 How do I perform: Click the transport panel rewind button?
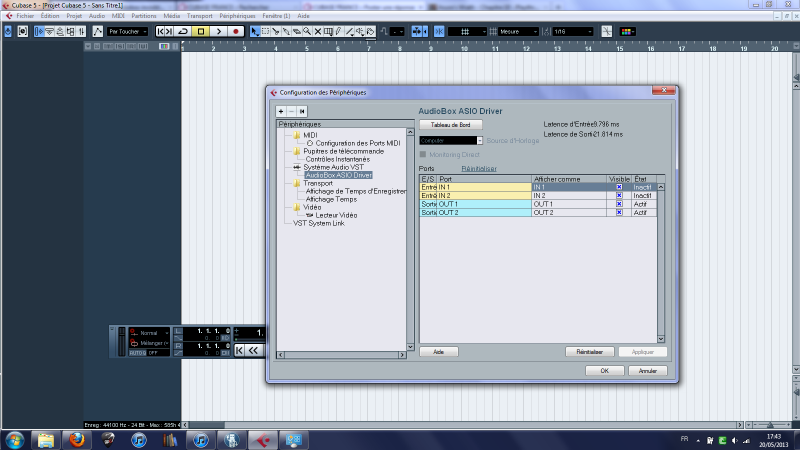coord(254,351)
